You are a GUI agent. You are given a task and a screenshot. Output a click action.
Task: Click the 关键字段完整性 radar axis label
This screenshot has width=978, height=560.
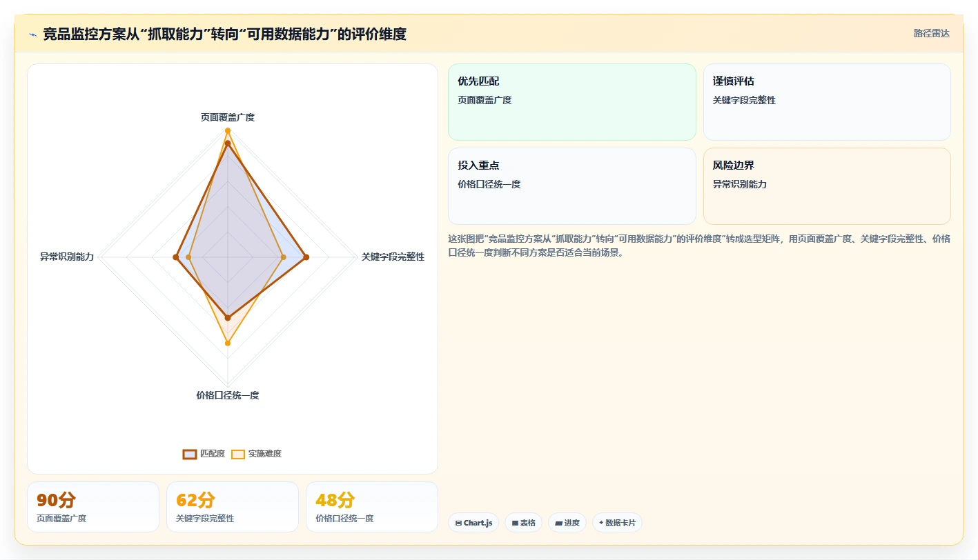(x=393, y=257)
